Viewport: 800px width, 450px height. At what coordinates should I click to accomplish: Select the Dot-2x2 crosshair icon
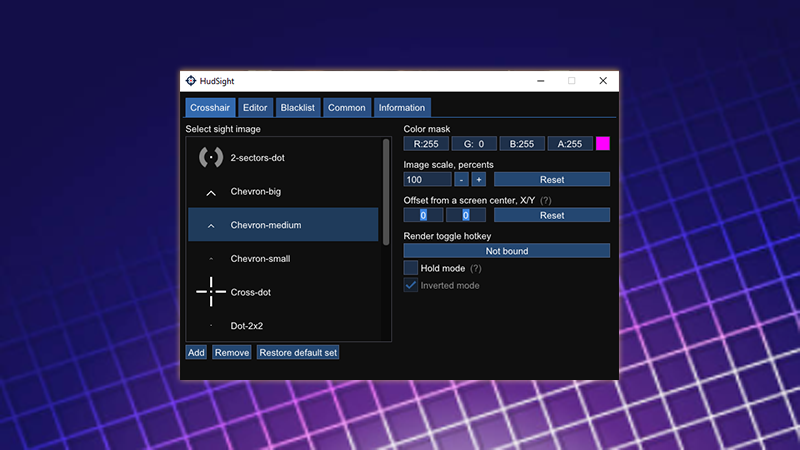click(x=210, y=326)
